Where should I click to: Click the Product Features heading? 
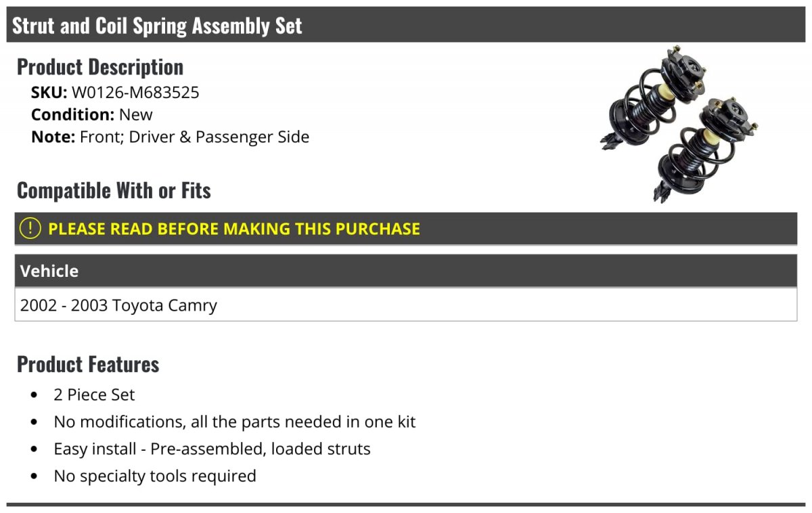[x=88, y=364]
